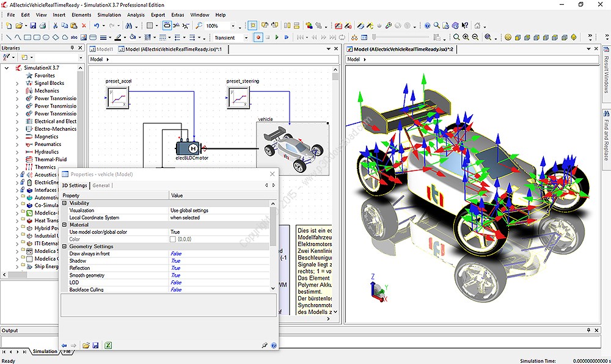This screenshot has width=611, height=364.
Task: Expand the Mechanics library tree node
Action: click(17, 91)
